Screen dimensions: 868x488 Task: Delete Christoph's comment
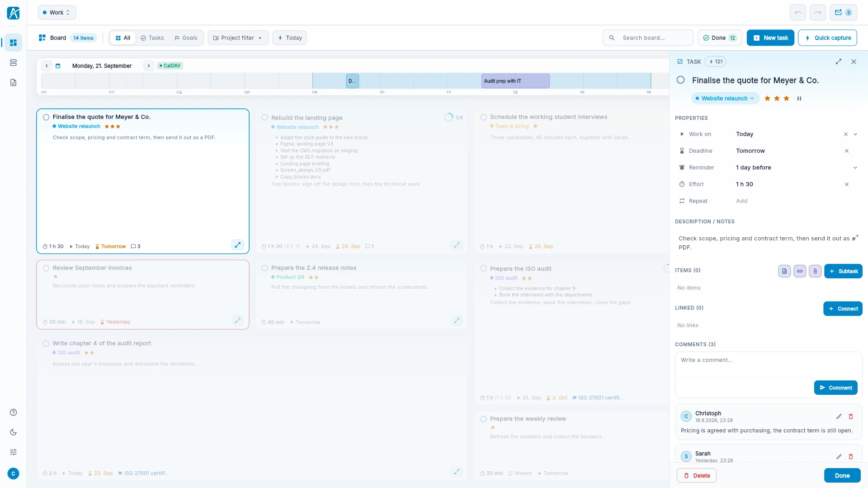click(850, 416)
